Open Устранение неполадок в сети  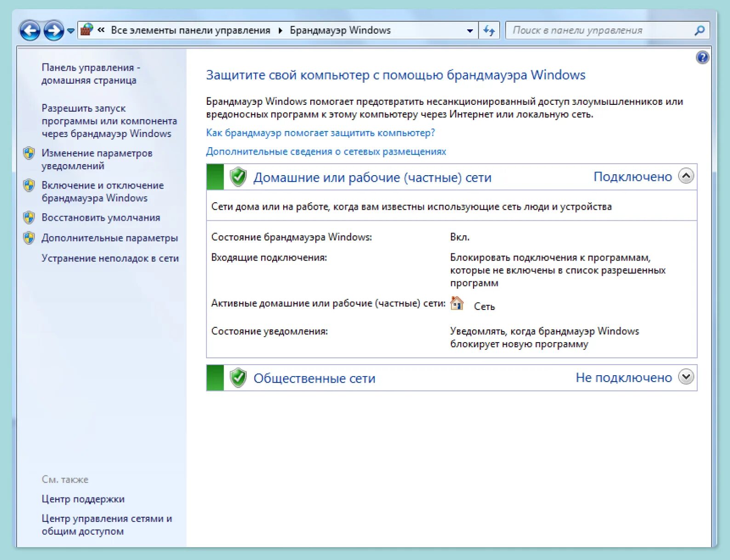coord(110,258)
